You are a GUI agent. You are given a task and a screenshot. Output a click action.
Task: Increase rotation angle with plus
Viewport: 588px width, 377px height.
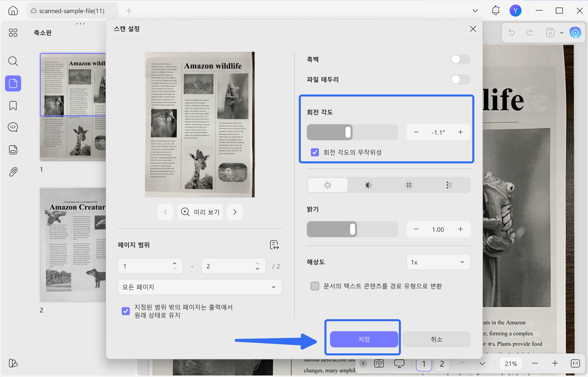(460, 132)
